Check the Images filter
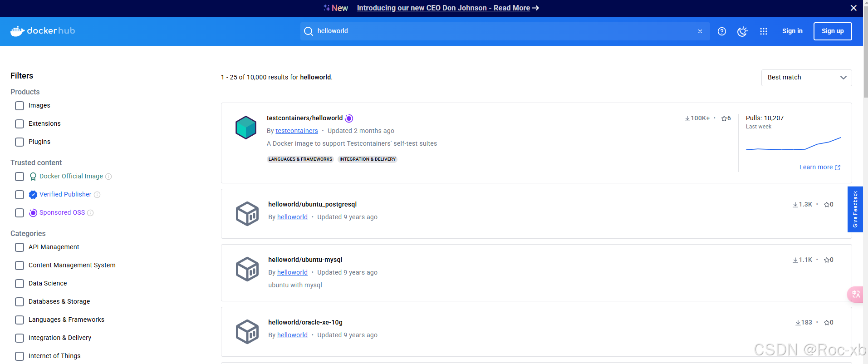868x364 pixels. pos(20,106)
